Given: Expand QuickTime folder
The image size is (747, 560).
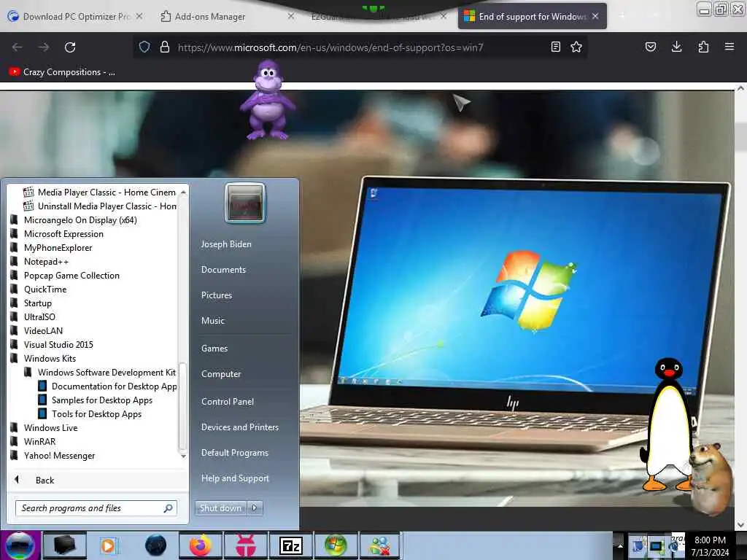Looking at the screenshot, I should point(39,289).
